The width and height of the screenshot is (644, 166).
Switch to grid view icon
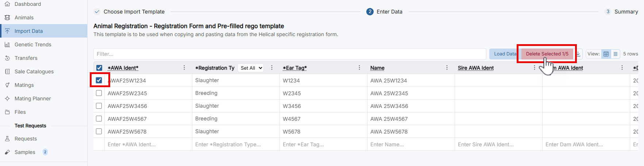point(606,54)
